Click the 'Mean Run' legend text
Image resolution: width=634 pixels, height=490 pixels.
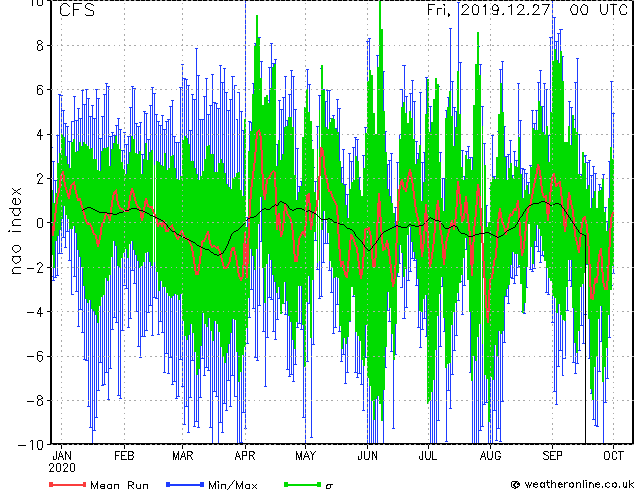119,485
